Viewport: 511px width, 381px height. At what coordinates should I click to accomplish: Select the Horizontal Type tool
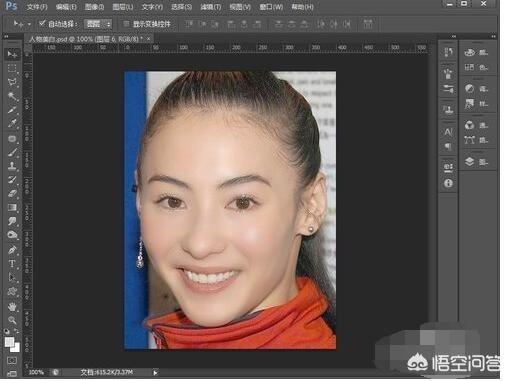(x=12, y=264)
